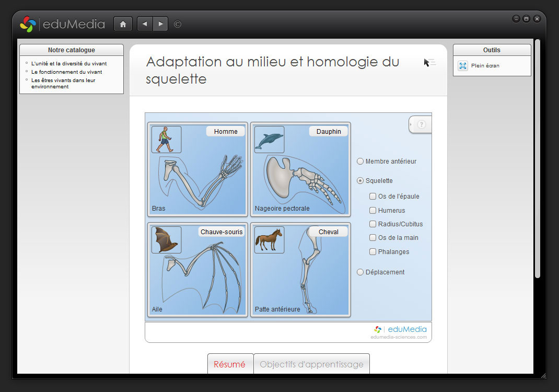Open the Résumé tab
Viewport: 559px width, 392px height.
[230, 364]
